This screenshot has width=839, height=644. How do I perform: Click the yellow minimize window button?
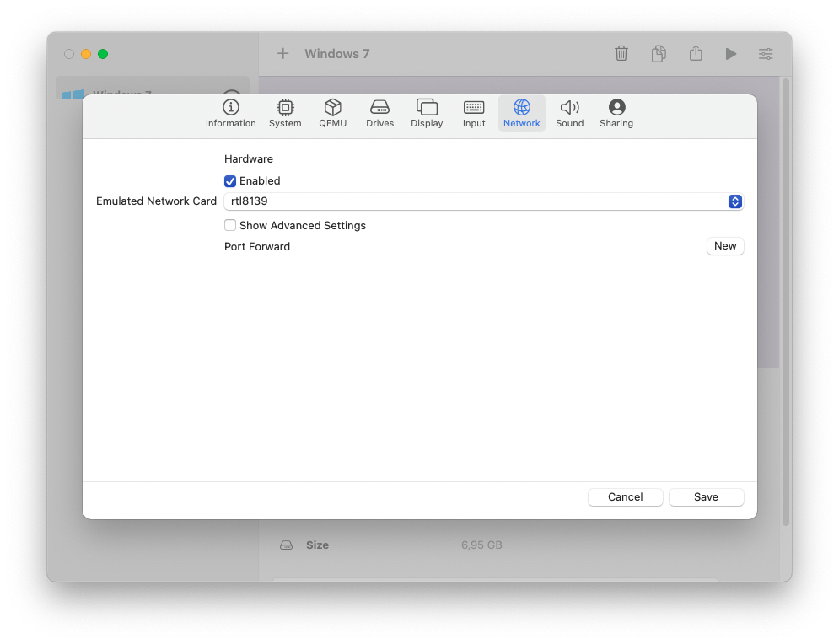coord(86,54)
